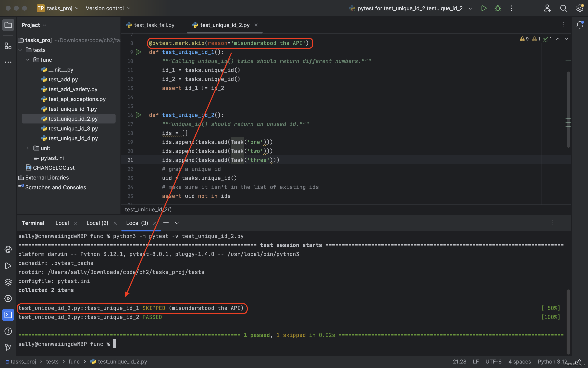The width and height of the screenshot is (588, 368).
Task: Change UTF-8 file encoding
Action: [493, 362]
